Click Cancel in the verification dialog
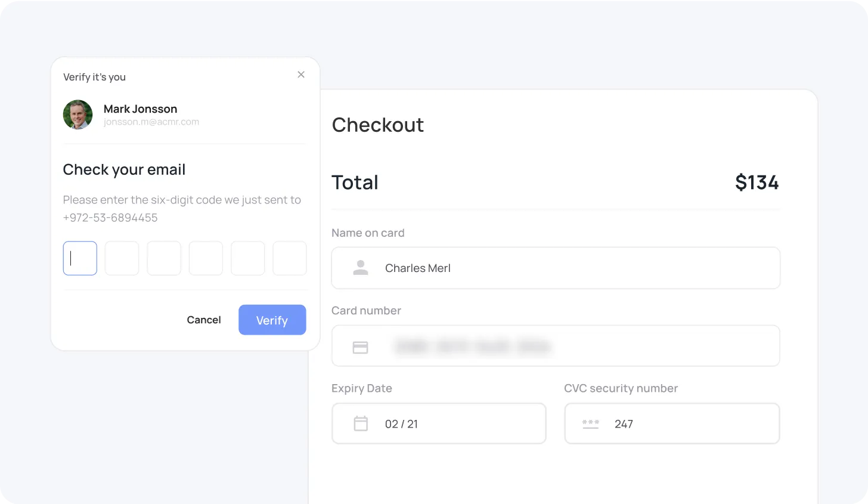Screen dimensions: 868x504 [x=204, y=320]
